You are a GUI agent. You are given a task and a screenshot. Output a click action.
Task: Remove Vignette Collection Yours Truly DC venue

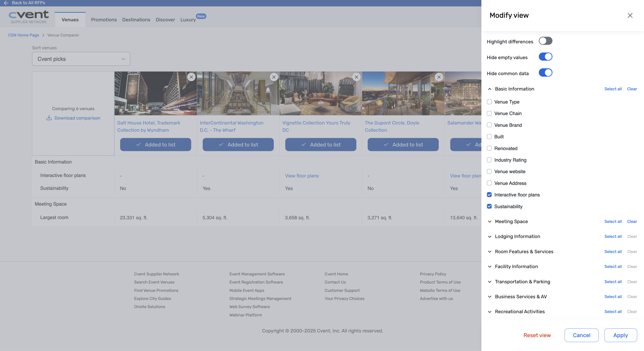click(356, 77)
